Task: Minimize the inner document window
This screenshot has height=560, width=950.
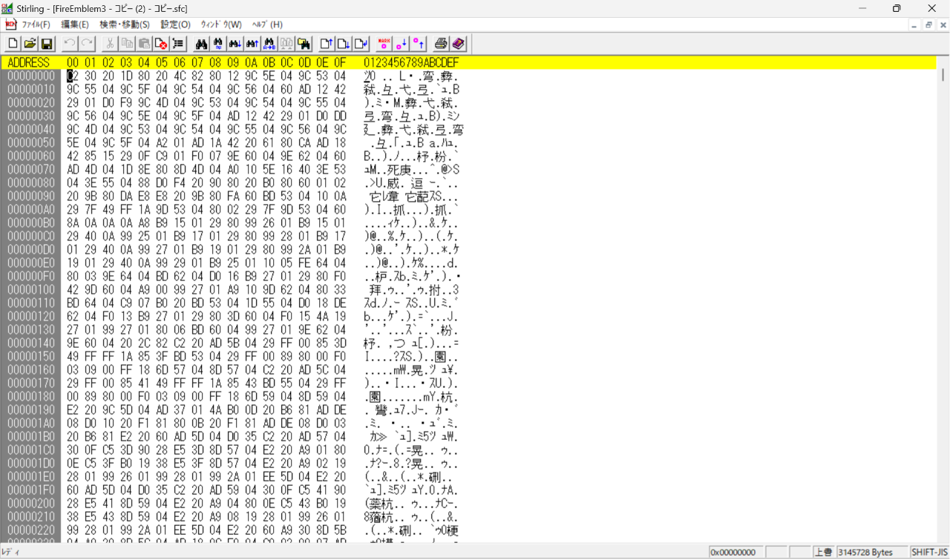Action: (914, 25)
